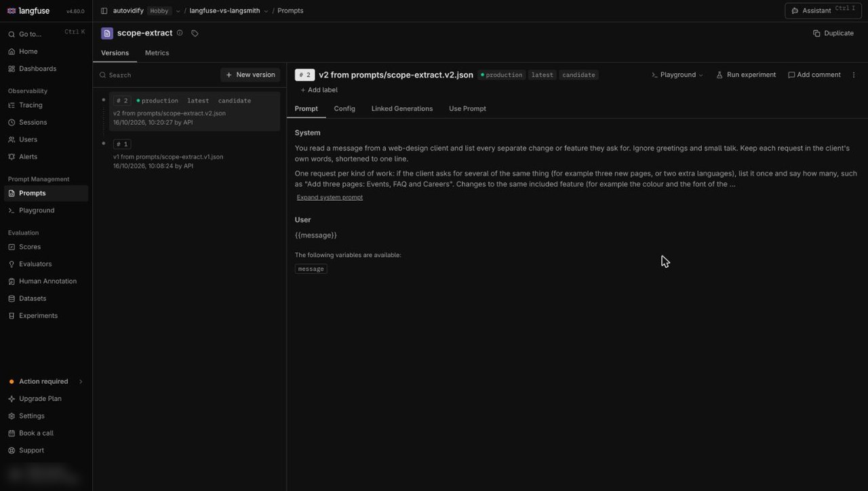Open the Tracing page
This screenshot has width=868, height=491.
pyautogui.click(x=46, y=105)
